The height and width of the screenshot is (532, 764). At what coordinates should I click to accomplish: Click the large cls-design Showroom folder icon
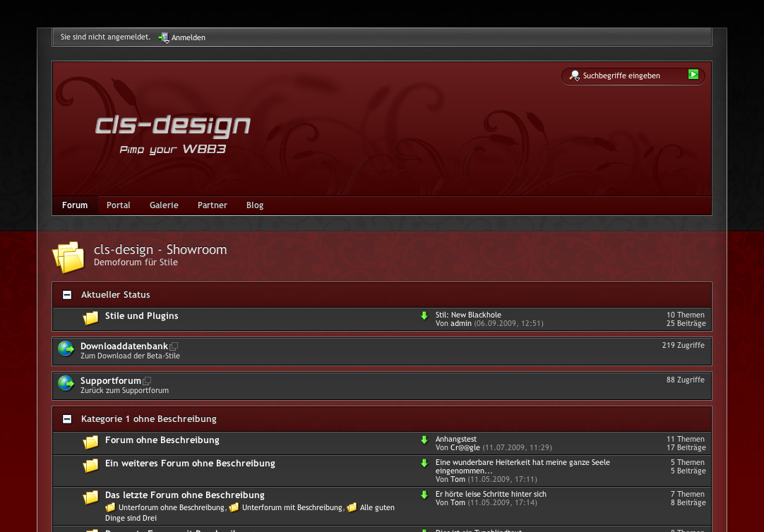point(68,256)
